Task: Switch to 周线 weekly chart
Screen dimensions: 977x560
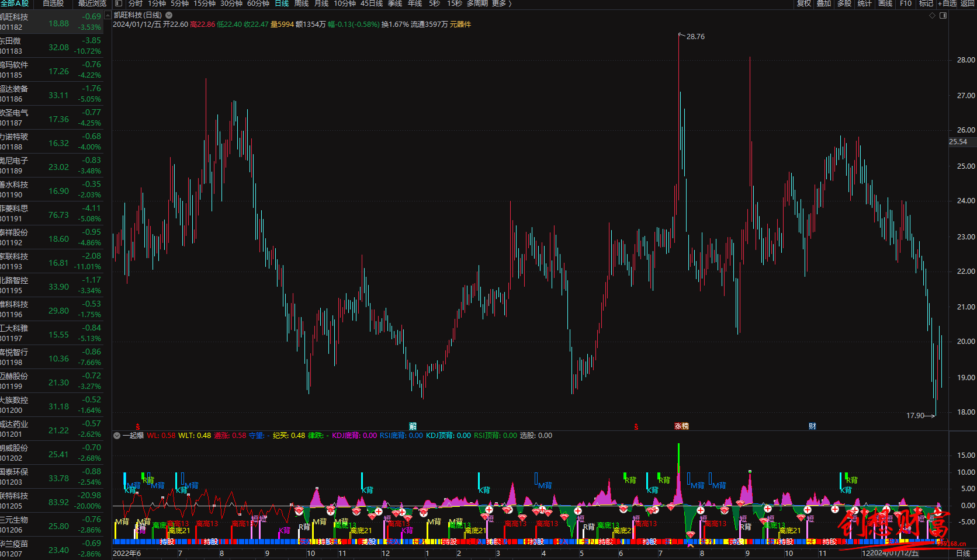Action: (x=302, y=4)
